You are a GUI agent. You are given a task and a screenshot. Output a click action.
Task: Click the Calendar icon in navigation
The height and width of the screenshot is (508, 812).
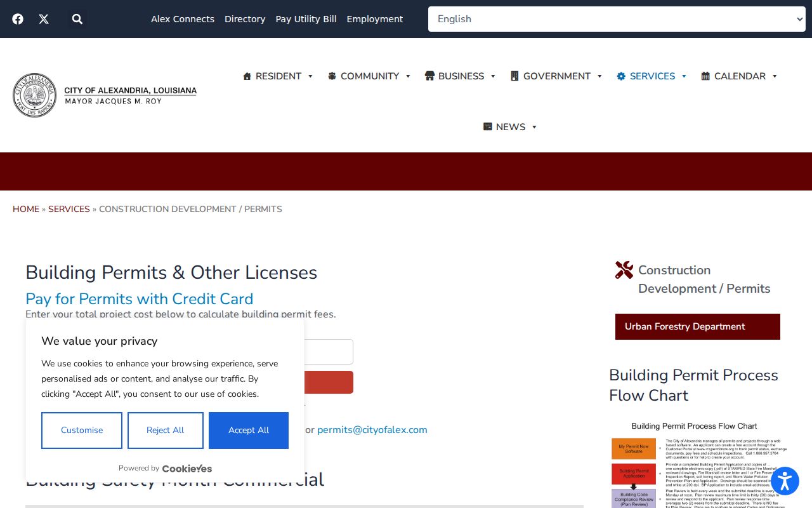point(705,76)
